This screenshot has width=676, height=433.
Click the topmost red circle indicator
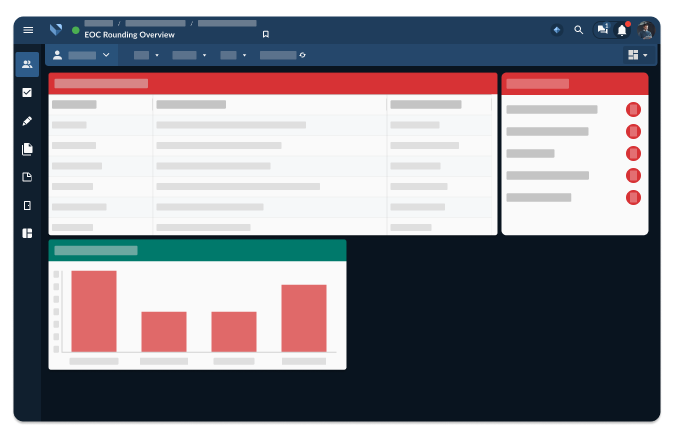(633, 110)
